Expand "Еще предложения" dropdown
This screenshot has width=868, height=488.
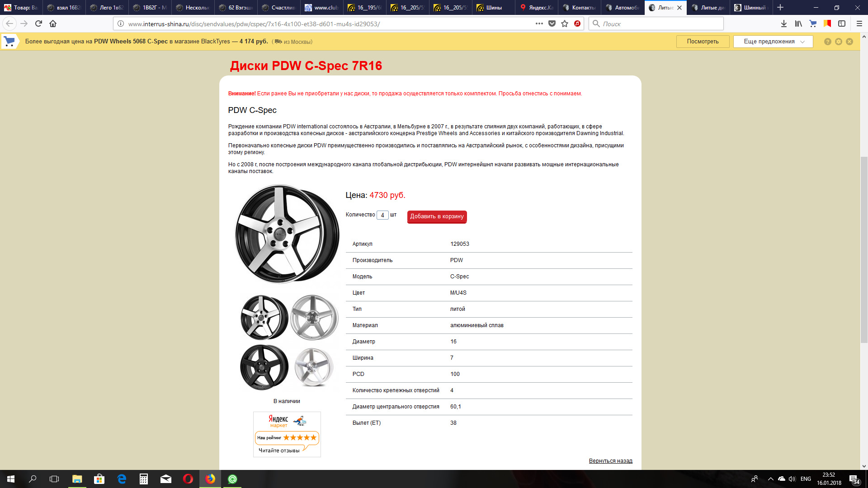773,42
